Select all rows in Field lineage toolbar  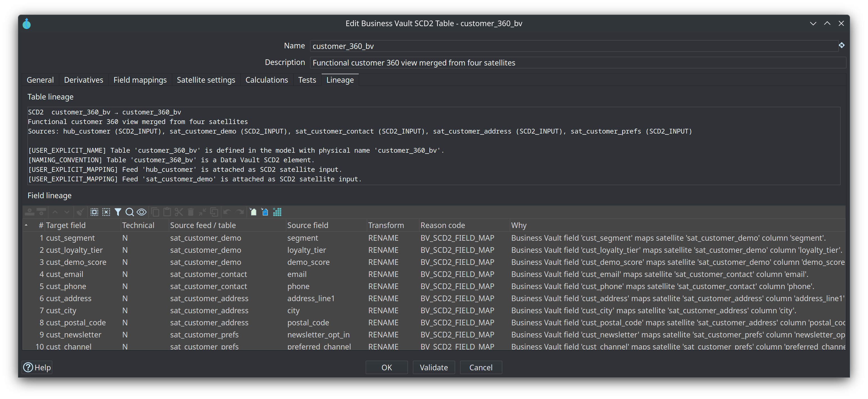[94, 212]
